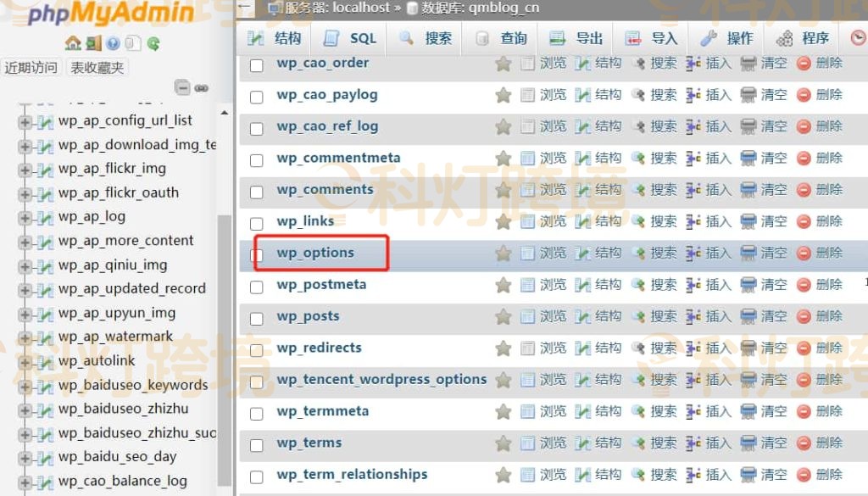The height and width of the screenshot is (496, 868).
Task: Click table icon beside wp_autolink in tree
Action: [45, 363]
